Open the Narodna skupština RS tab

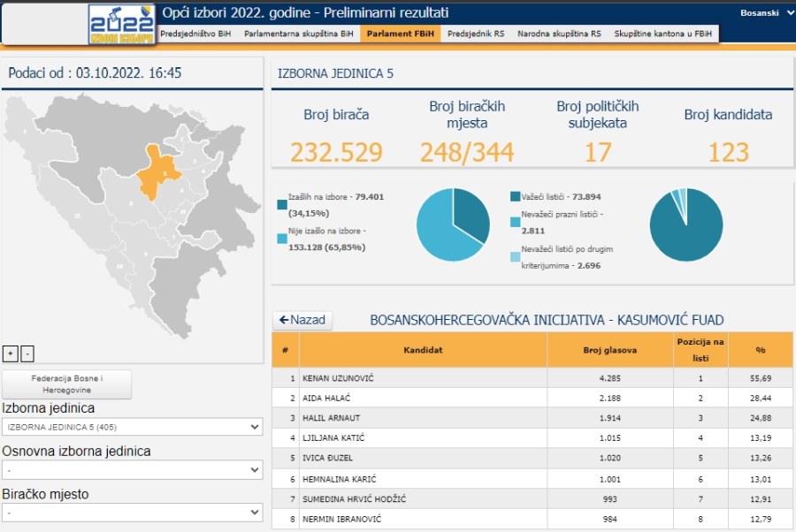(x=559, y=34)
